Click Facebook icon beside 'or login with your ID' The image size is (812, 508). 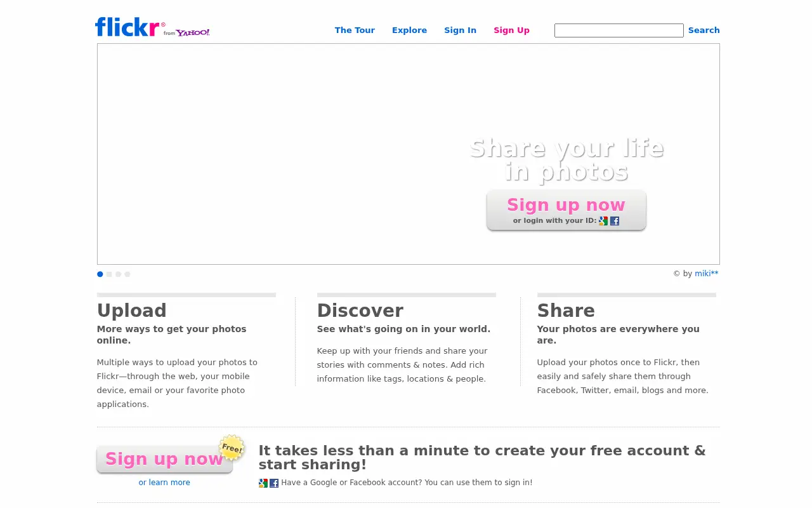[615, 221]
